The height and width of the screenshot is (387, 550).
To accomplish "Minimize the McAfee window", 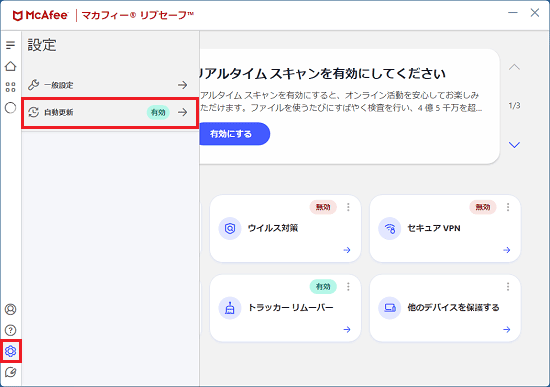I will click(x=513, y=13).
